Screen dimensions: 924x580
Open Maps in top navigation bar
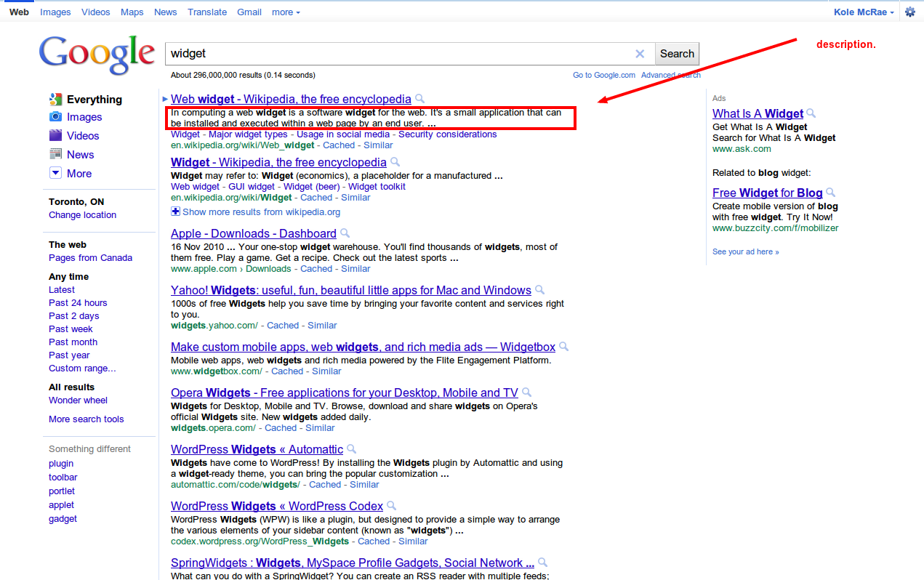[132, 12]
